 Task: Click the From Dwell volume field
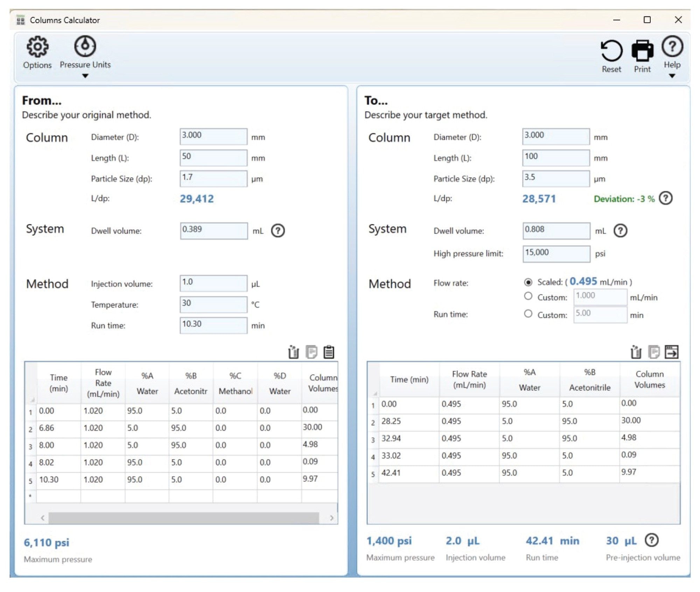[214, 231]
